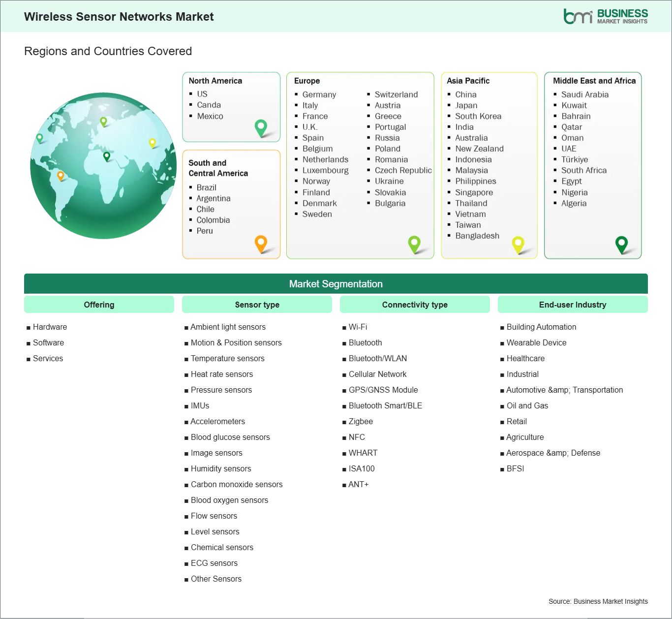Viewport: 672px width, 619px height.
Task: Click the orange map pin on the globe
Action: click(61, 175)
